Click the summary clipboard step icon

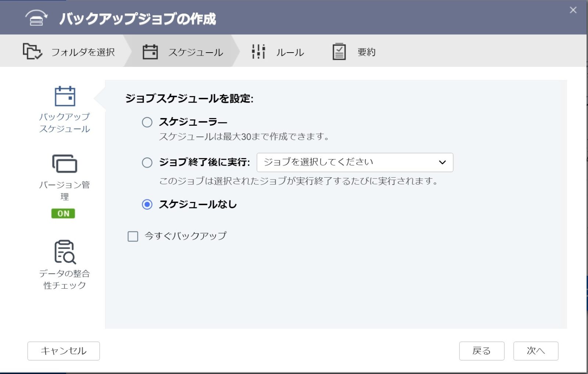(x=339, y=51)
